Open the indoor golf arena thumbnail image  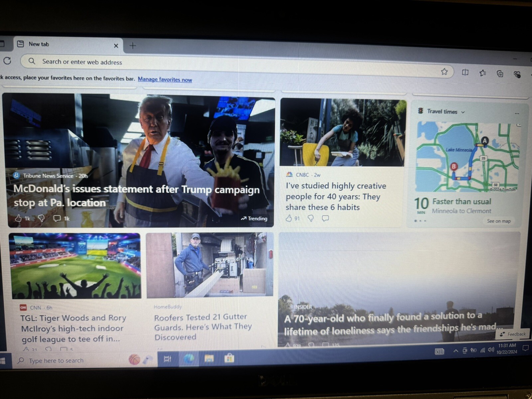pyautogui.click(x=76, y=266)
